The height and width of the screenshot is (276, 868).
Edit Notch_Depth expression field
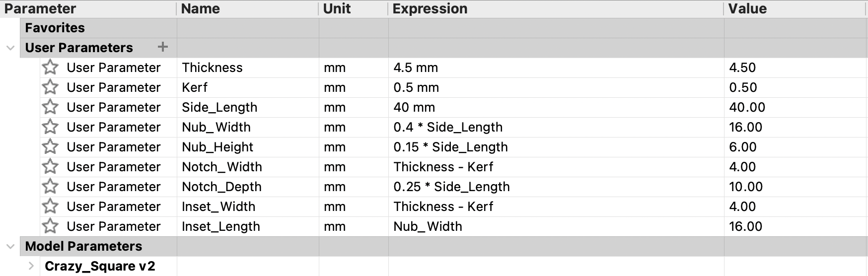[x=556, y=187]
